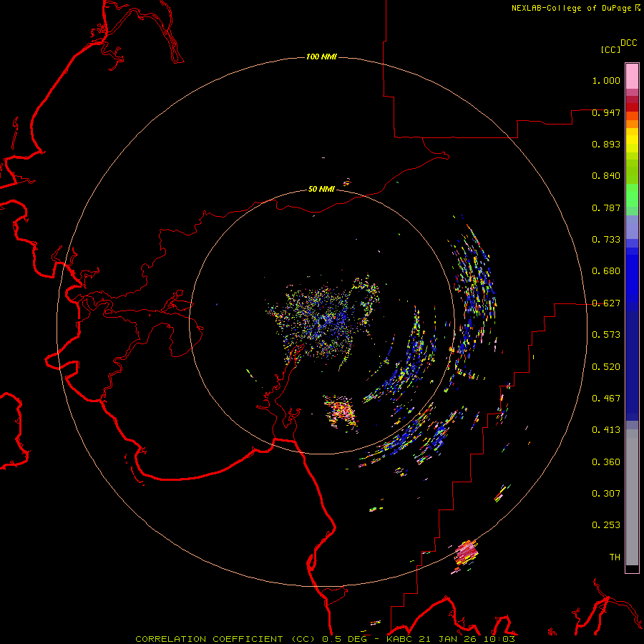This screenshot has height=644, width=644.
Task: Click the pink echo cluster on the 100 NMI ring
Action: pos(466,552)
